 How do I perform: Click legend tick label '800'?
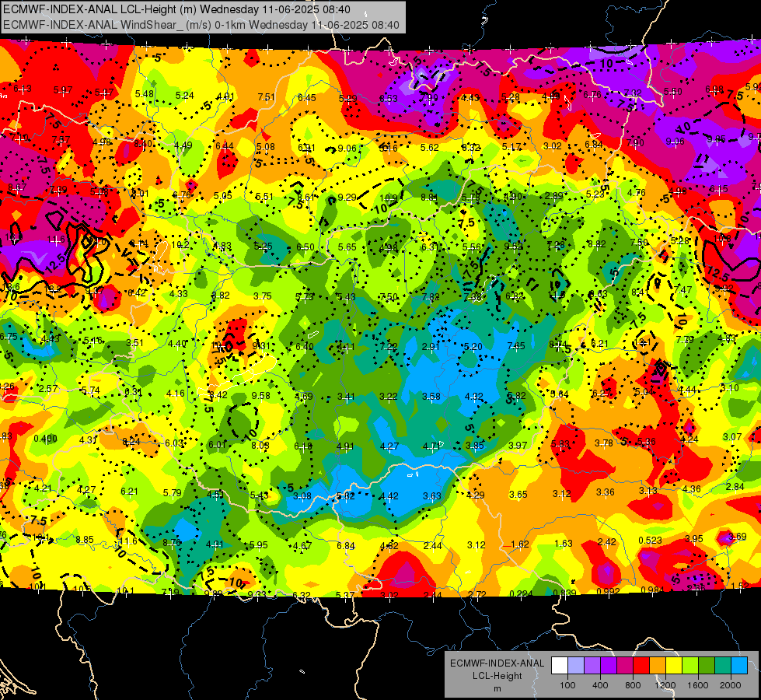[633, 685]
